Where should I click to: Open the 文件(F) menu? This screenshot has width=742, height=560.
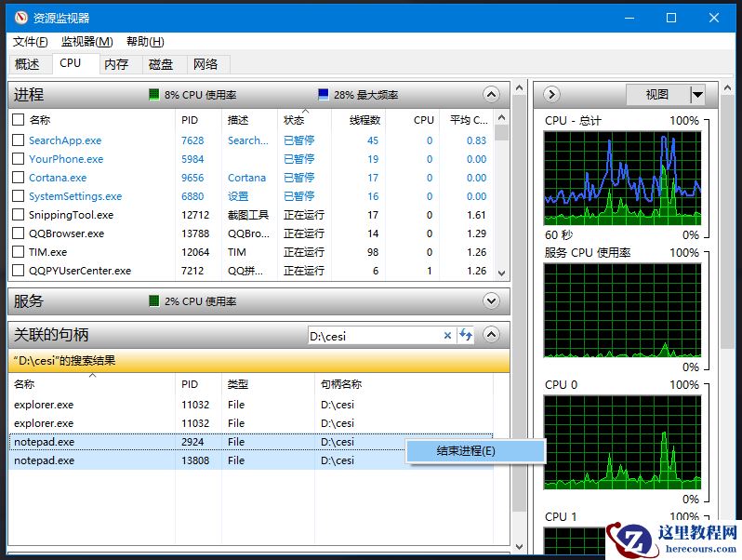coord(31,42)
